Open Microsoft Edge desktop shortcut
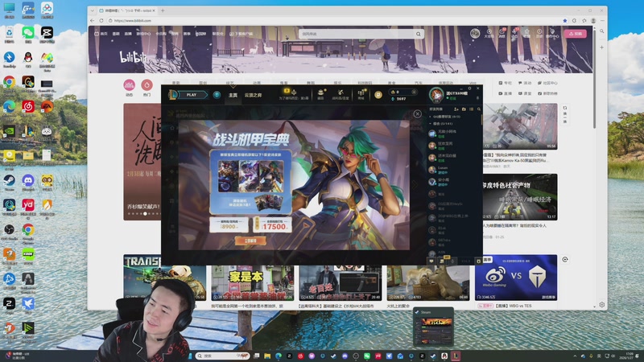 coord(9,109)
